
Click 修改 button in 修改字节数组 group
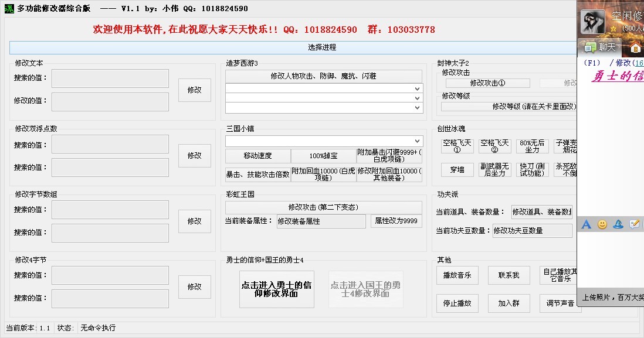click(x=195, y=221)
